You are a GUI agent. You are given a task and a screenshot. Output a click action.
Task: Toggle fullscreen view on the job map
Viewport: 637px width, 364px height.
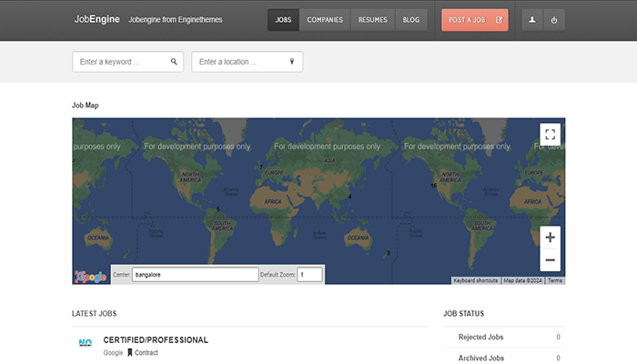pos(550,135)
